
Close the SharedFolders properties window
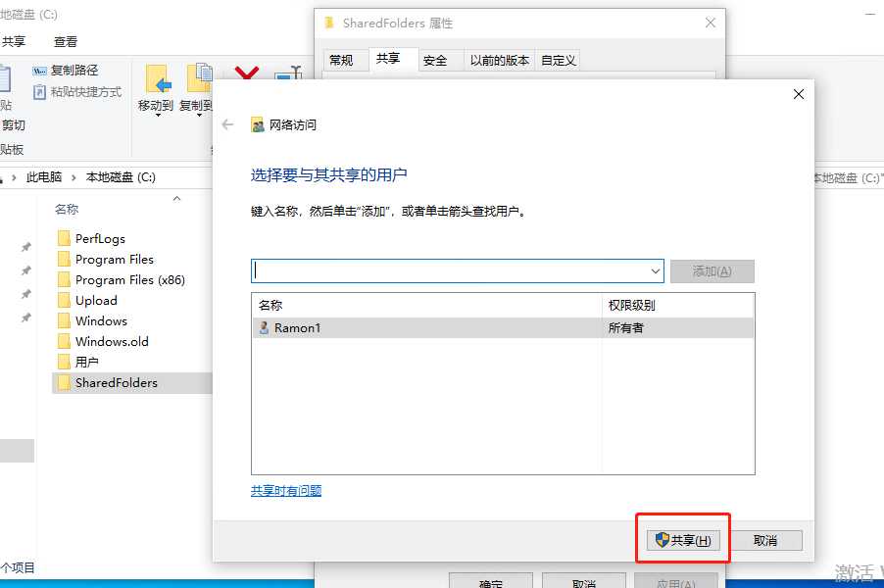pos(711,23)
